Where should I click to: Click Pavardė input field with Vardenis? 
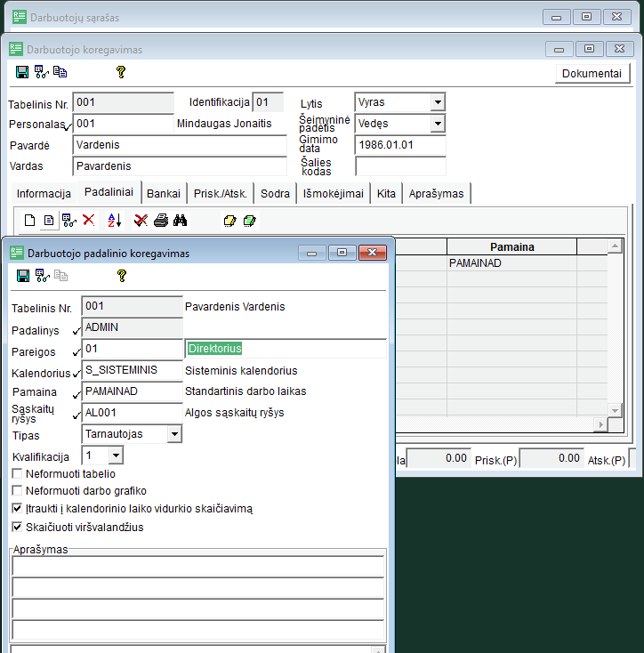(180, 145)
